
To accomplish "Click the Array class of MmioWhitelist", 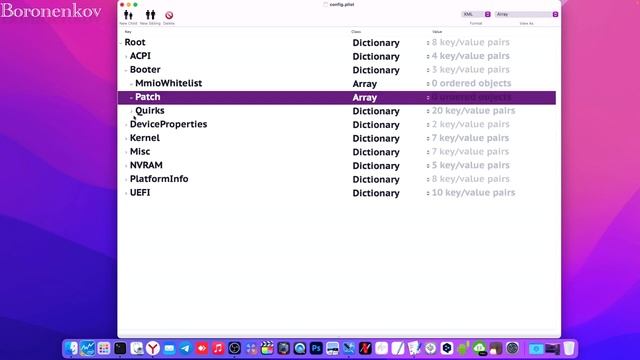I will (x=364, y=84).
